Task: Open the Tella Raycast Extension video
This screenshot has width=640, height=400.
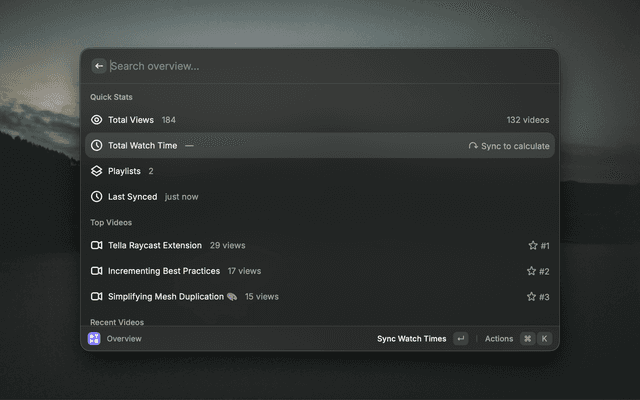Action: pyautogui.click(x=155, y=245)
